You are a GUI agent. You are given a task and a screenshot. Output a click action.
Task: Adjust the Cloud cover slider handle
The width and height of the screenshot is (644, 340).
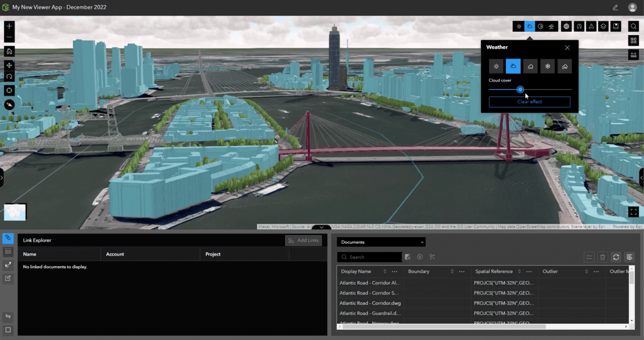tap(520, 90)
